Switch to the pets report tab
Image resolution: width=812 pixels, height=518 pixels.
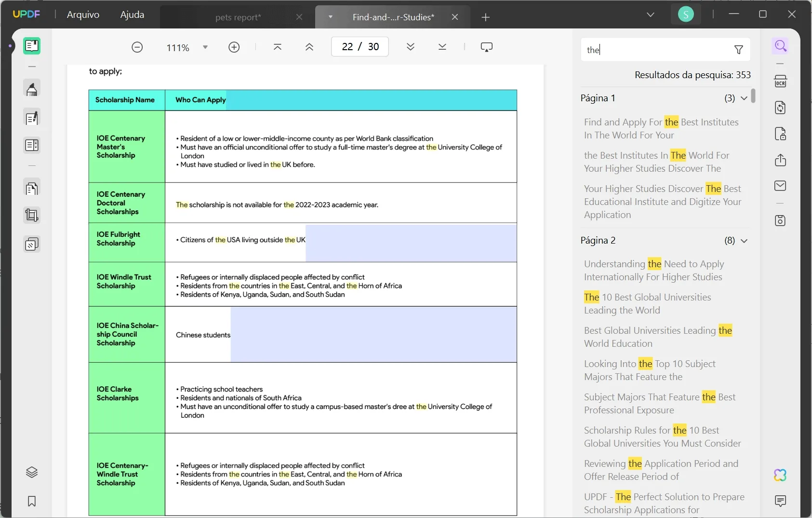pos(238,17)
